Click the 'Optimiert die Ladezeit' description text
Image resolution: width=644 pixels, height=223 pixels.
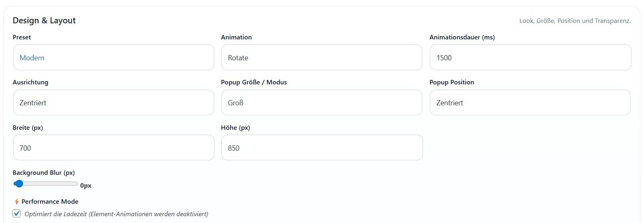click(116, 214)
